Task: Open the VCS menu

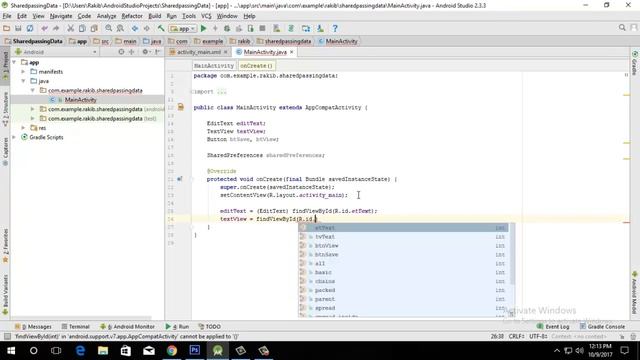Action: (206, 16)
